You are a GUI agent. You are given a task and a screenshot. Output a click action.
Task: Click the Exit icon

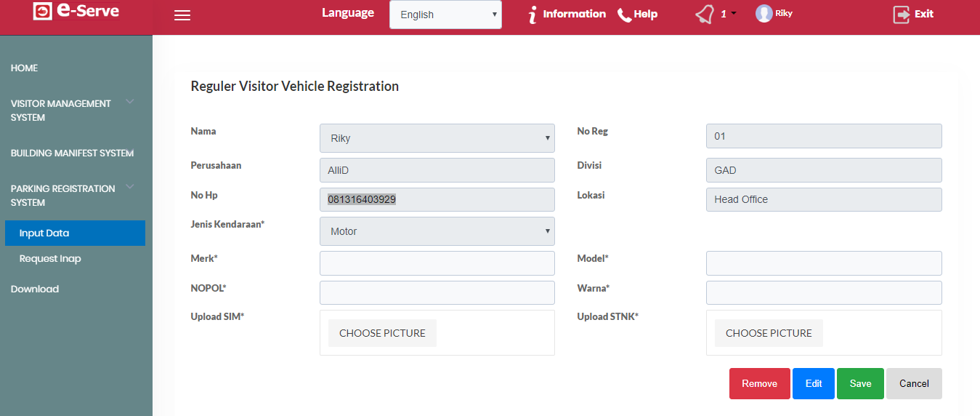coord(902,15)
